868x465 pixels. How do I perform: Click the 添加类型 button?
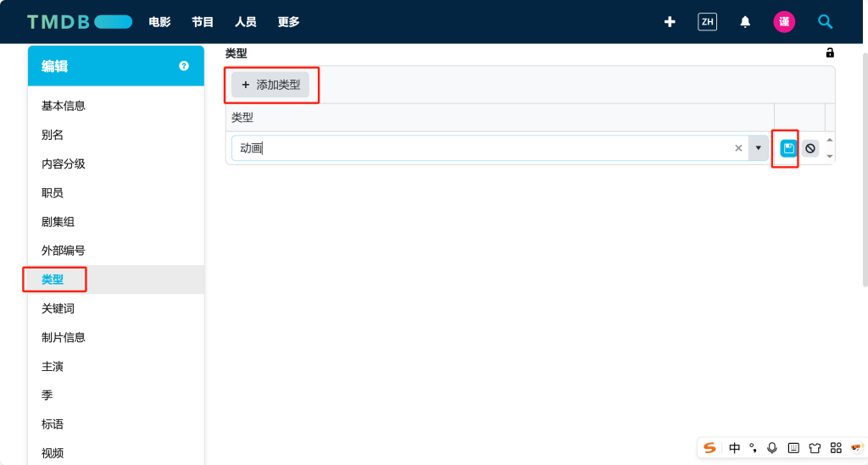pyautogui.click(x=270, y=85)
